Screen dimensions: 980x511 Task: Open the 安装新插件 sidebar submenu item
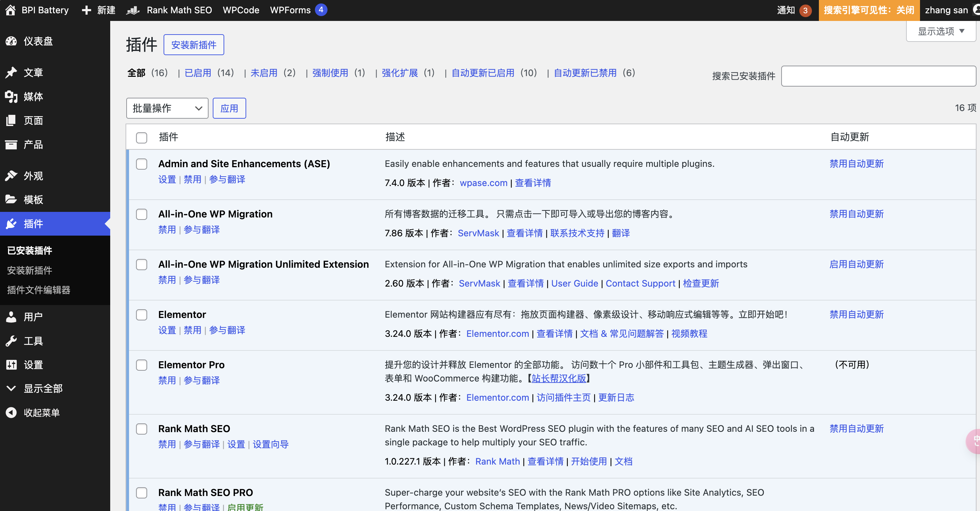click(x=29, y=270)
